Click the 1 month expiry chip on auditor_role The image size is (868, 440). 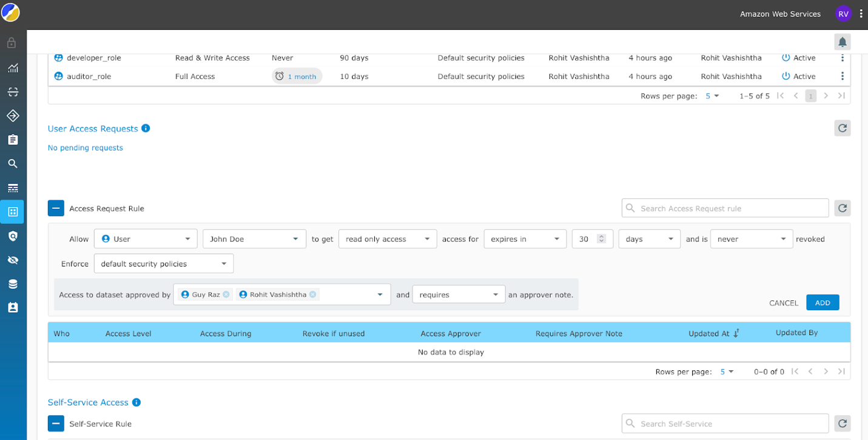[297, 76]
